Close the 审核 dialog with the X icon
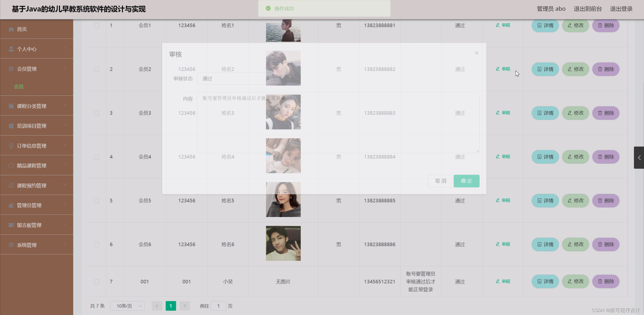Viewport: 644px width, 315px height. pyautogui.click(x=476, y=53)
